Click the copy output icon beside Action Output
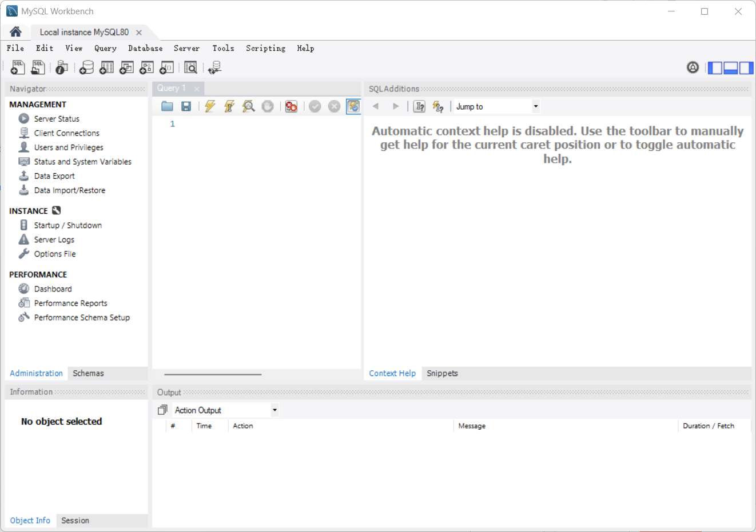 click(162, 410)
